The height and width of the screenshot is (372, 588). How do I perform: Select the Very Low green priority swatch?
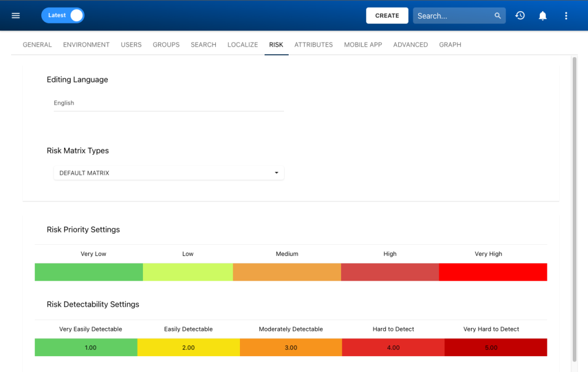pyautogui.click(x=89, y=272)
